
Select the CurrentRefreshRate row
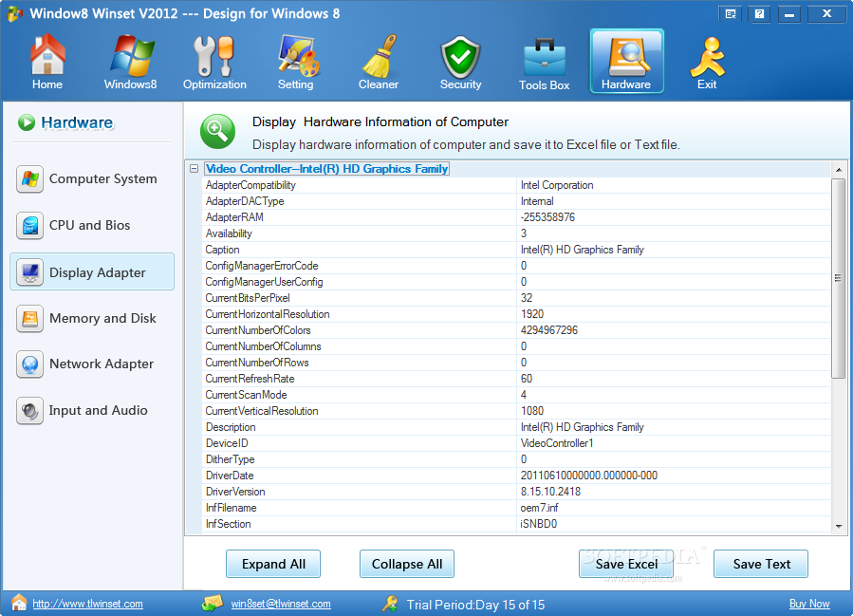516,379
